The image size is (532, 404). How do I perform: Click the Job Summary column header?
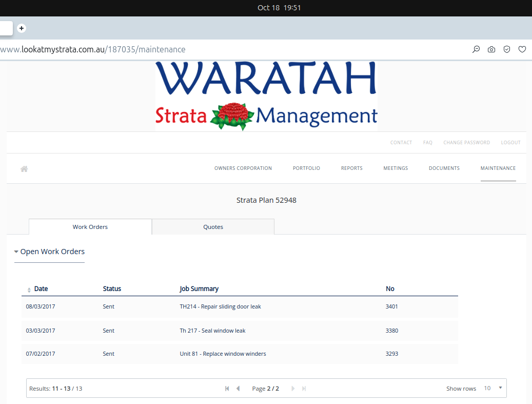(x=199, y=288)
